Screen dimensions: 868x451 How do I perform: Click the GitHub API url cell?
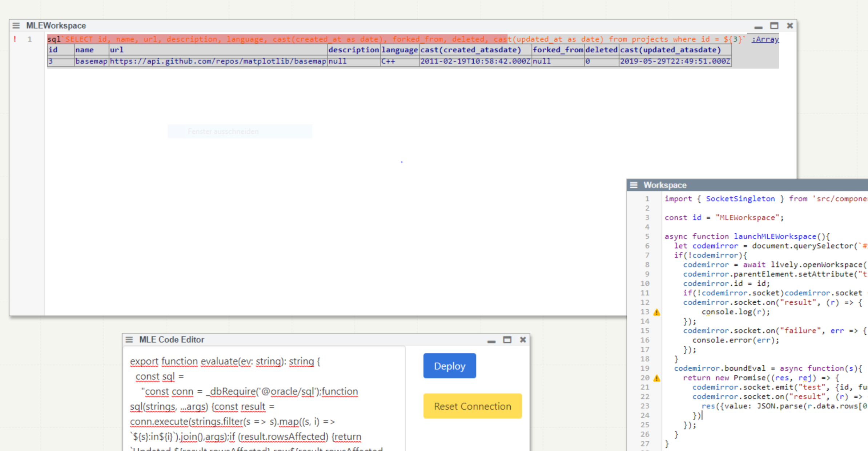218,61
